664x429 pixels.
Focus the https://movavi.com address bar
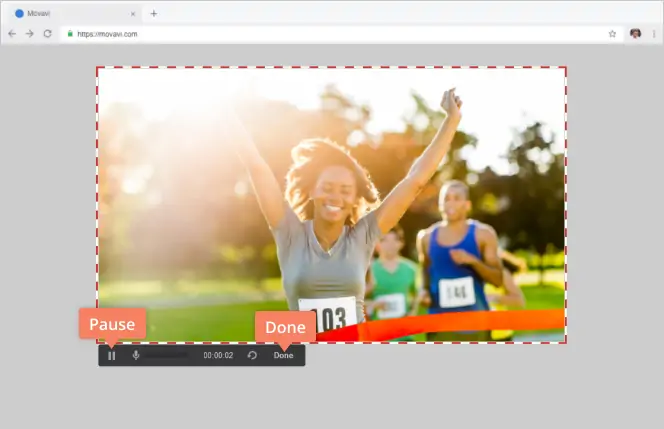coord(341,34)
